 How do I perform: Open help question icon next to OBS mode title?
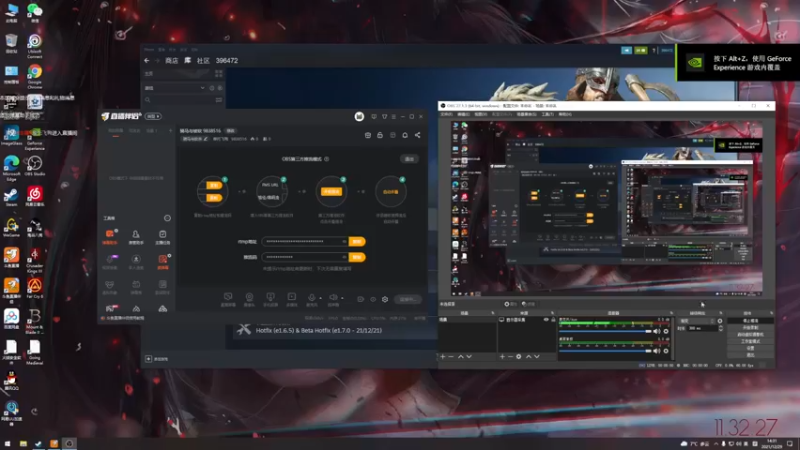coord(327,159)
